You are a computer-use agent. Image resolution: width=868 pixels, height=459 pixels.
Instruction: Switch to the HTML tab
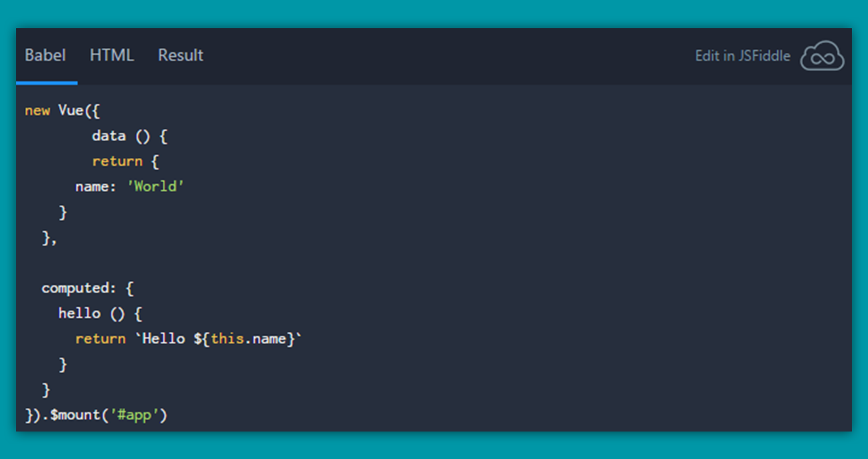tap(112, 56)
